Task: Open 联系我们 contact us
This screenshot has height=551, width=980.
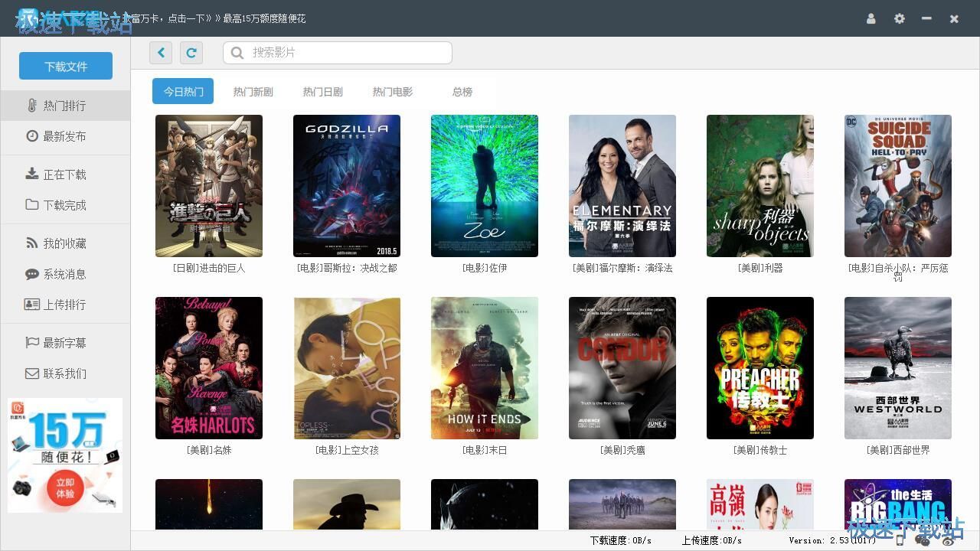Action: (65, 373)
